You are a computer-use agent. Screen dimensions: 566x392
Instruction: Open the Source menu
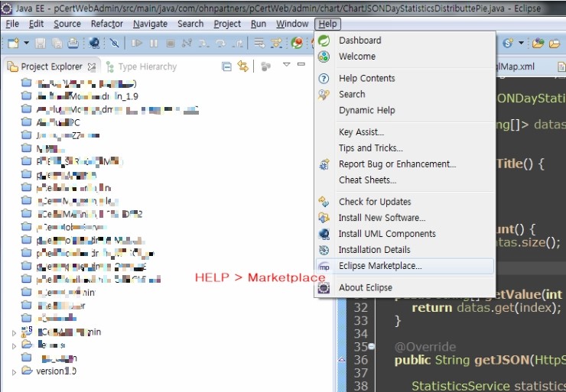tap(67, 24)
